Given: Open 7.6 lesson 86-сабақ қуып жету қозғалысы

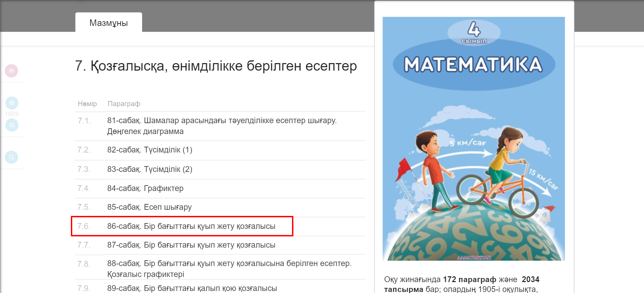Looking at the screenshot, I should [191, 226].
